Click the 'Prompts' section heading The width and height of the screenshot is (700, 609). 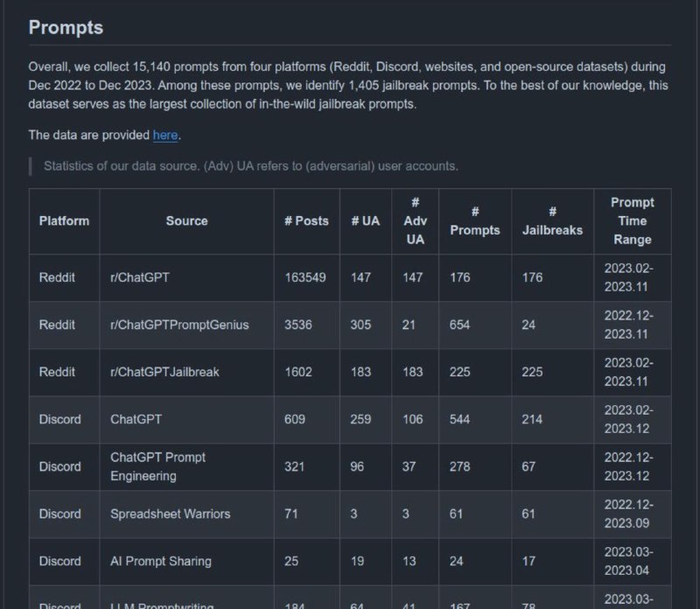point(66,28)
